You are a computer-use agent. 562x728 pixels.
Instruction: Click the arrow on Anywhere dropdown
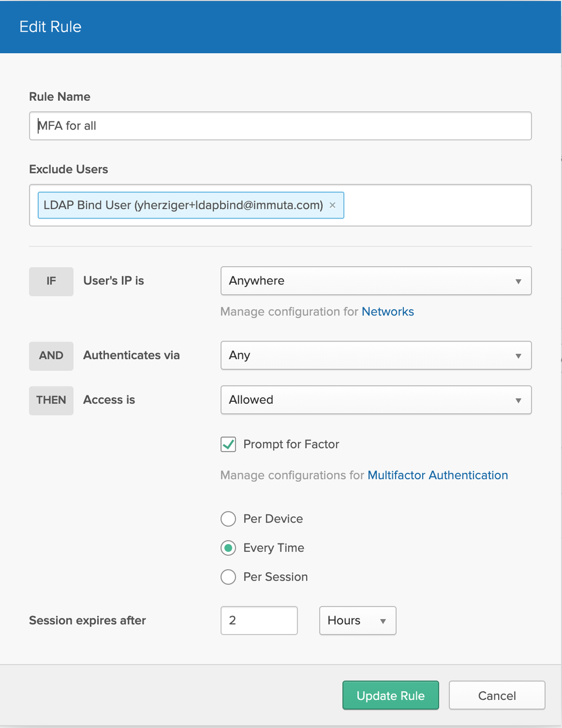click(x=518, y=282)
